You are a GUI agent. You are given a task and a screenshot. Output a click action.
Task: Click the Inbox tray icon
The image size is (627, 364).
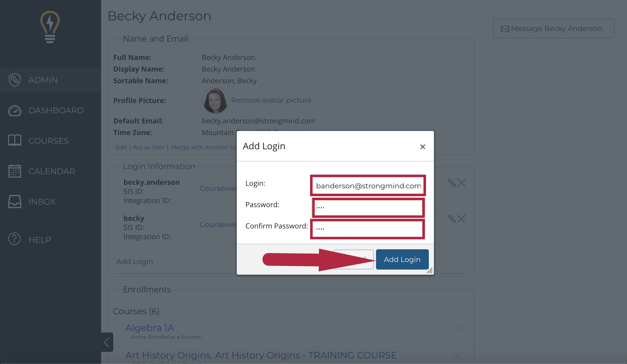14,202
